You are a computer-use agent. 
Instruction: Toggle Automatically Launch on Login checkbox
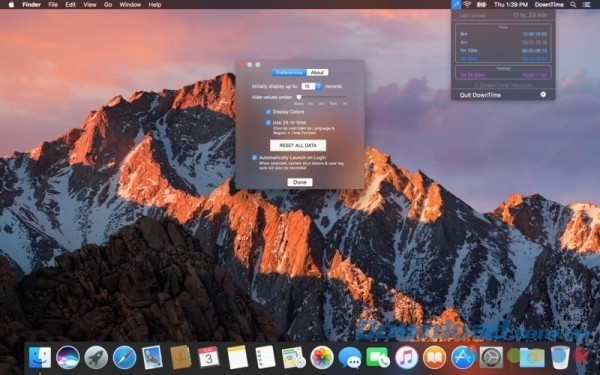coord(254,157)
